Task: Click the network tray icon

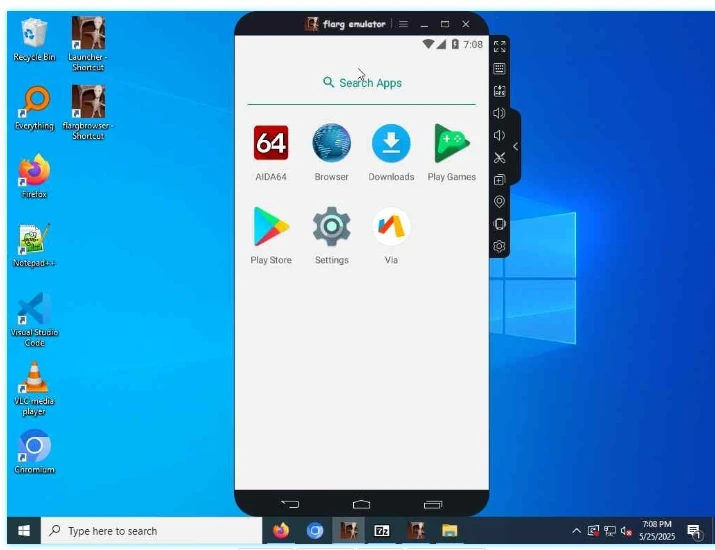Action: 610,531
